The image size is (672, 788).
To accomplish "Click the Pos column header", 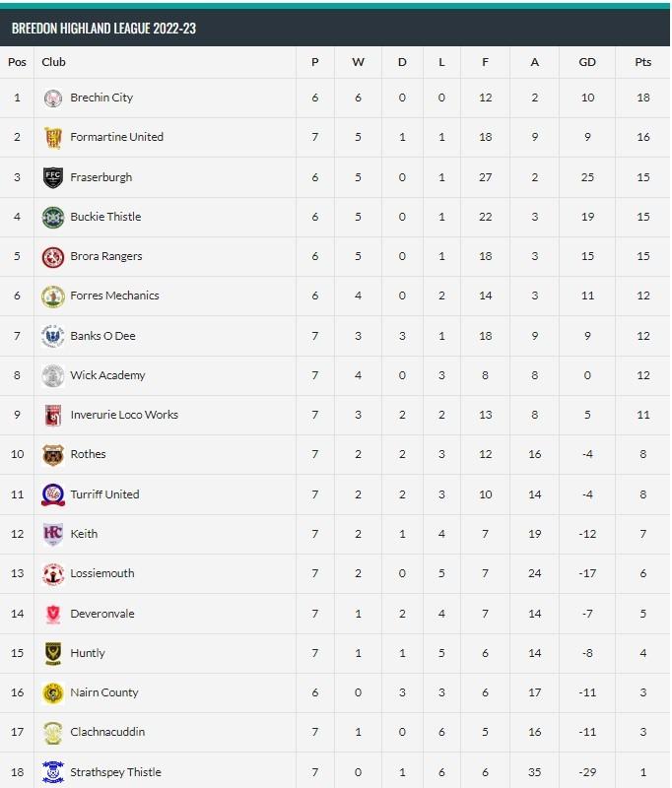I will point(17,62).
